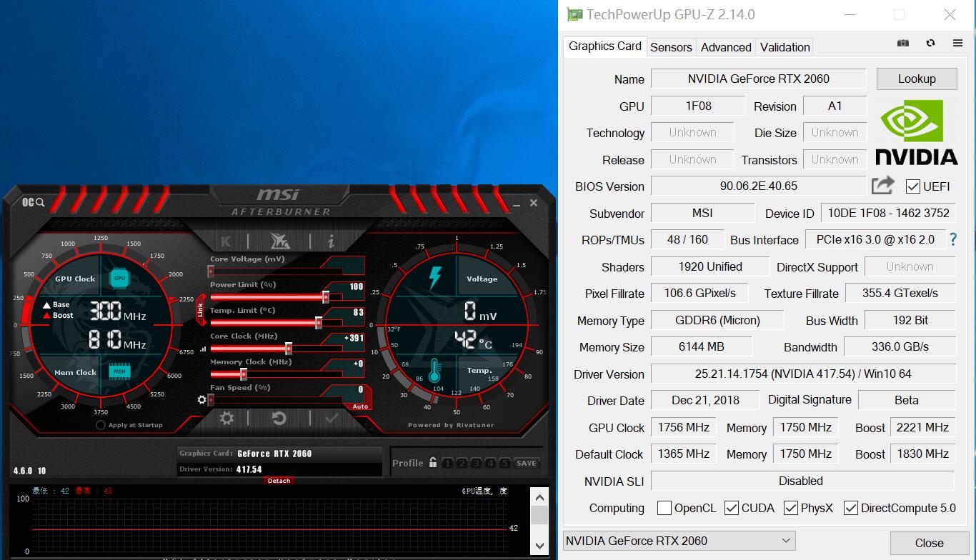Open the GPU-Z hamburger menu

tap(957, 43)
